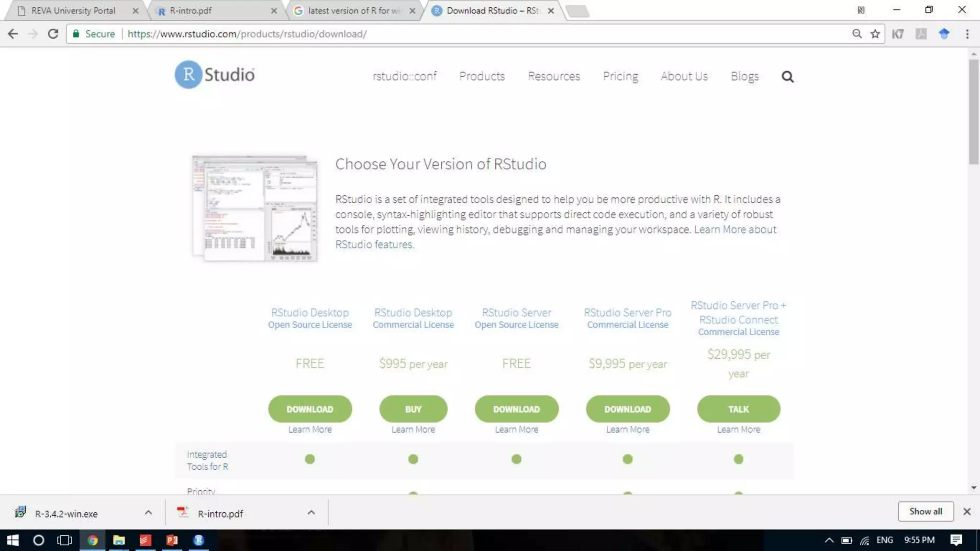Click Learn More under the Talk button
The height and width of the screenshot is (551, 980).
click(x=738, y=430)
